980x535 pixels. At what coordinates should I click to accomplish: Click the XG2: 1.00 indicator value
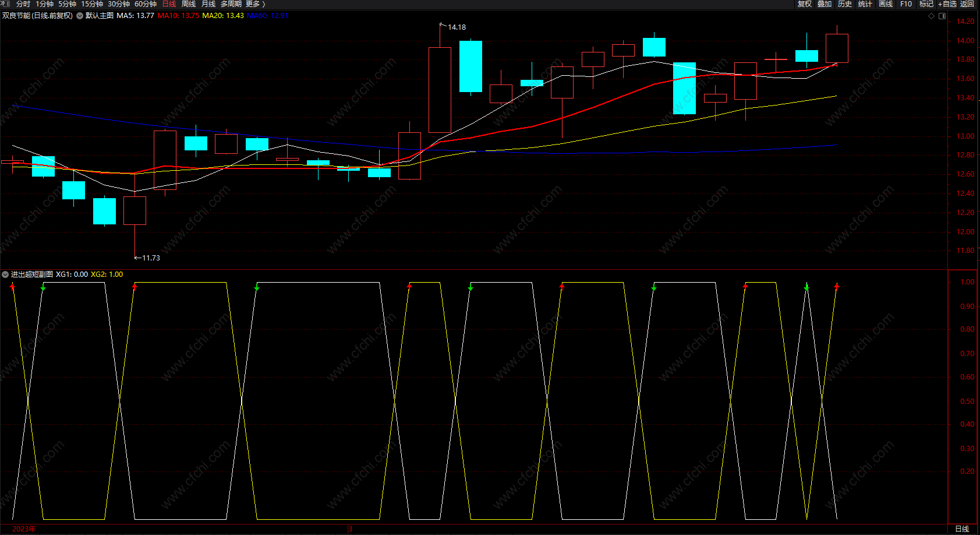tap(107, 274)
